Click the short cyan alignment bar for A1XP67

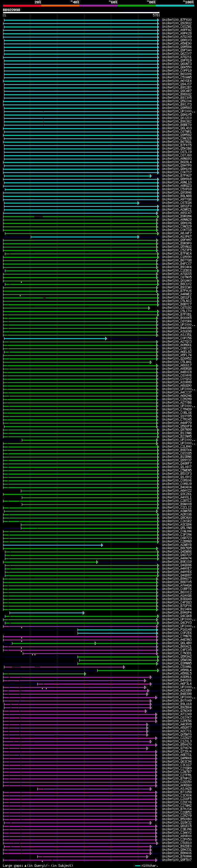point(85,237)
